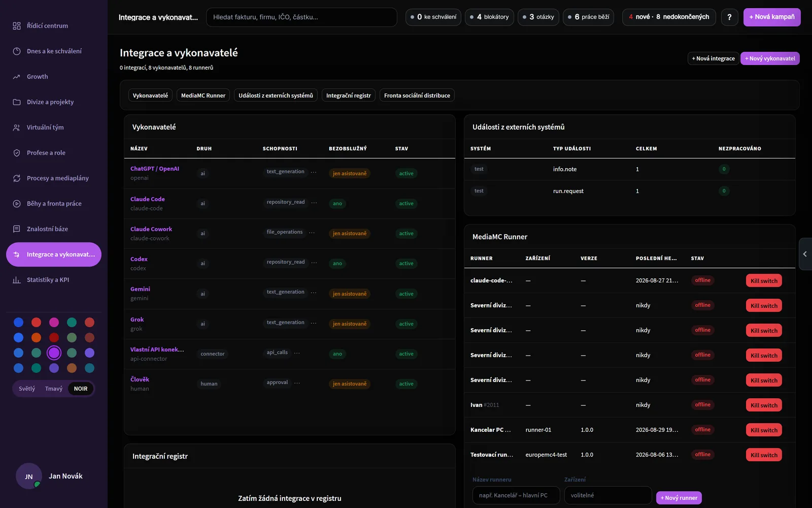The width and height of the screenshot is (812, 508).
Task: Pick the orange accent color swatch
Action: click(x=36, y=337)
